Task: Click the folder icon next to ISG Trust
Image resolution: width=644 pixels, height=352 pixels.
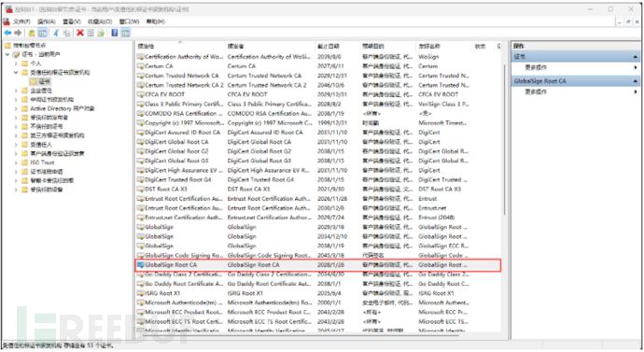Action: 24,162
